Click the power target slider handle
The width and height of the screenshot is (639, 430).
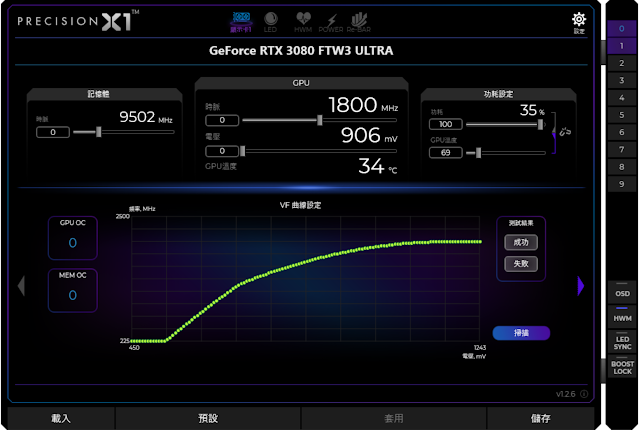540,124
